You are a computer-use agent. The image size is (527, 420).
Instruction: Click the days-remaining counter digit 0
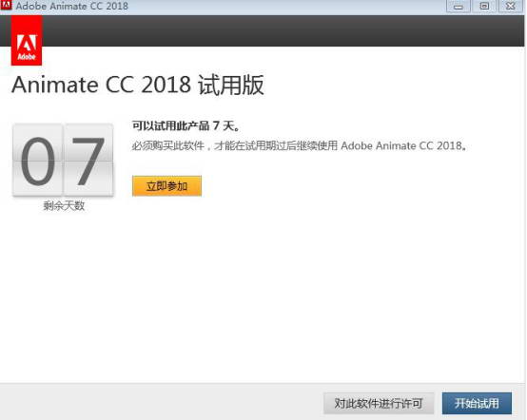pyautogui.click(x=38, y=160)
